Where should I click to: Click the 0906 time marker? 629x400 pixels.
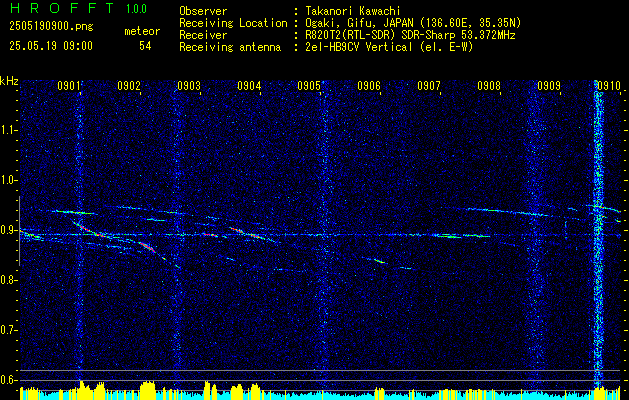369,85
